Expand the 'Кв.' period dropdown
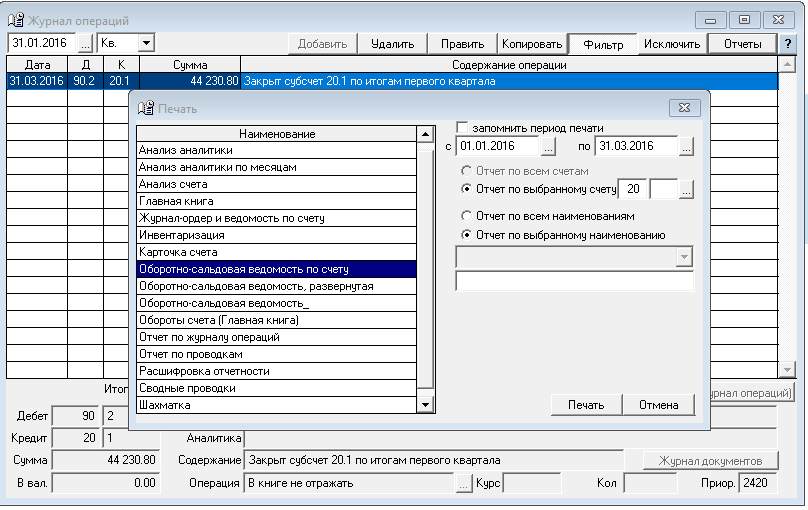 tap(146, 43)
